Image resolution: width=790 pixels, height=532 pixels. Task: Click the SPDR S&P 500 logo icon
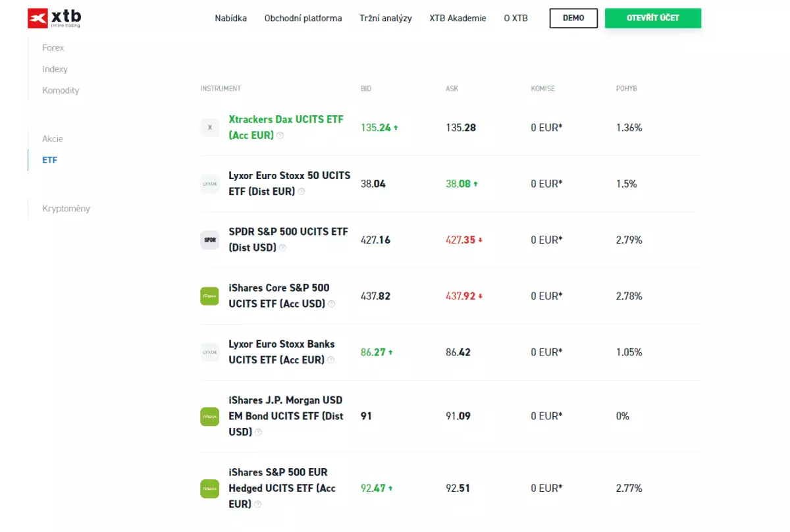tap(209, 240)
